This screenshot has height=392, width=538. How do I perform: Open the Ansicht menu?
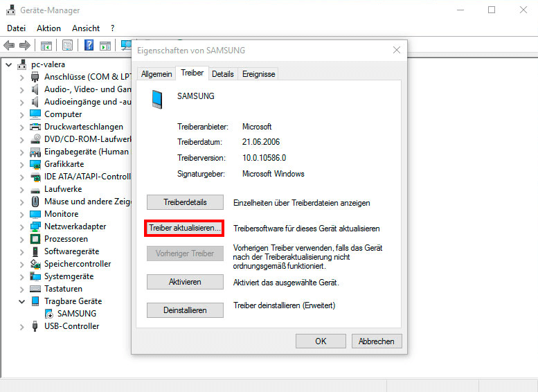click(x=86, y=28)
